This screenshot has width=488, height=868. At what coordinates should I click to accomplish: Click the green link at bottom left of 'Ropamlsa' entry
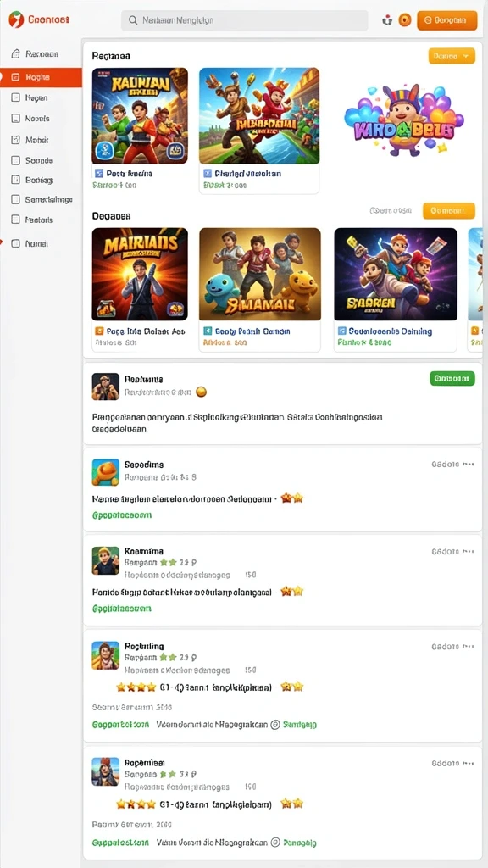point(120,843)
